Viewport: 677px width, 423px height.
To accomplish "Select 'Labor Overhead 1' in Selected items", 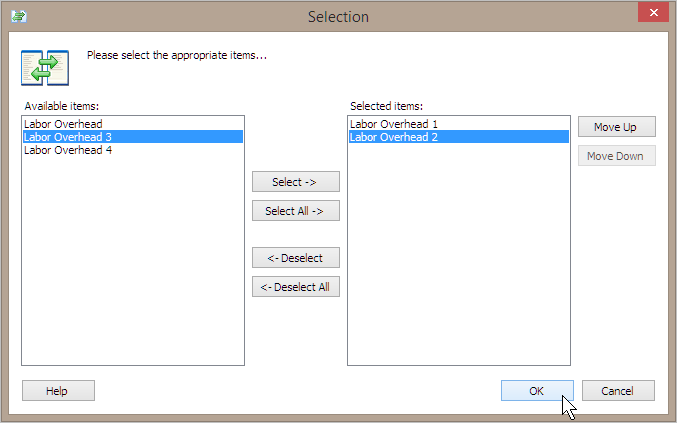I will 394,124.
